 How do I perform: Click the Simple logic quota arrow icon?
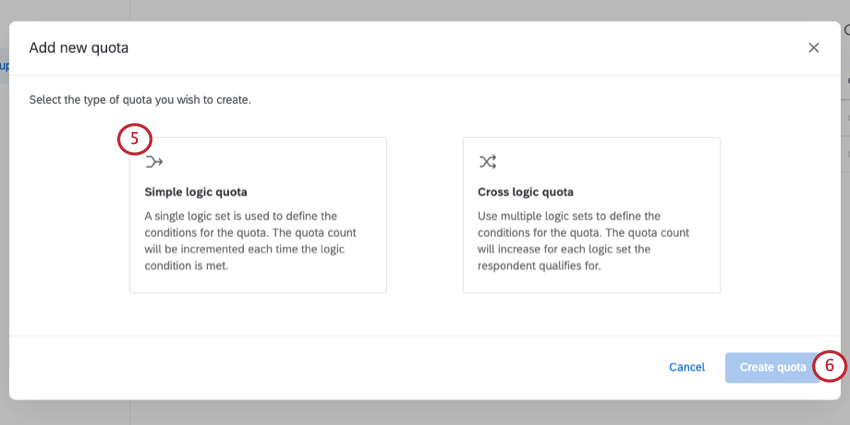click(154, 161)
